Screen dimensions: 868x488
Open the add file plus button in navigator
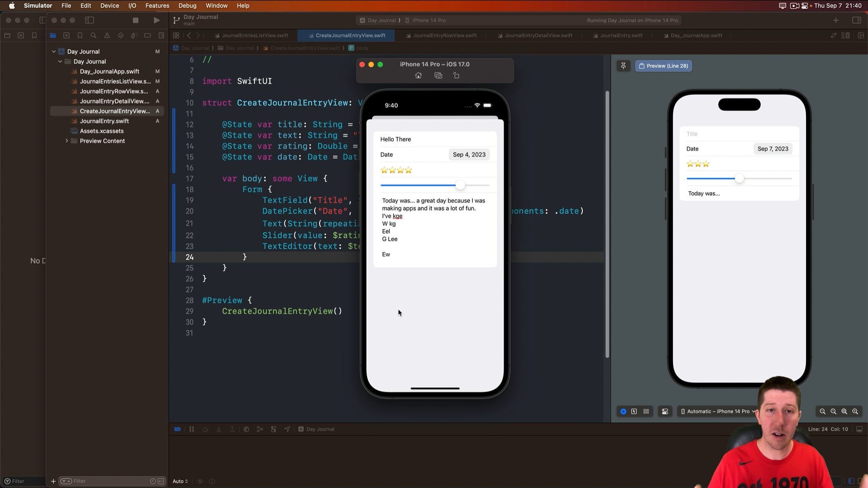pos(53,481)
